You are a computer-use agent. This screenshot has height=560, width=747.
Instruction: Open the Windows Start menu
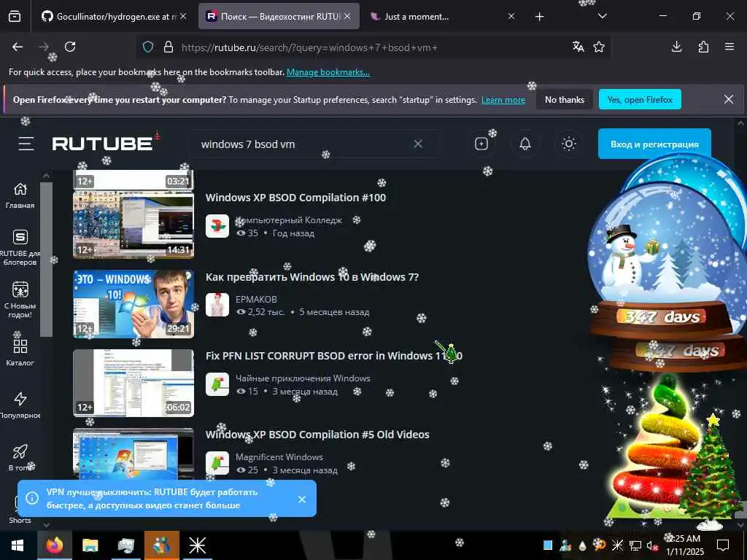[x=18, y=545]
